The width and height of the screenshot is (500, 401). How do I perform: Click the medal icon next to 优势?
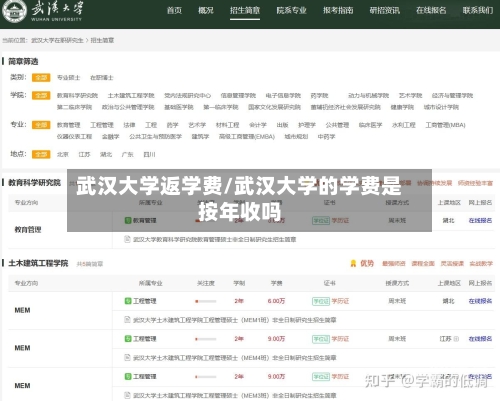[x=353, y=263]
